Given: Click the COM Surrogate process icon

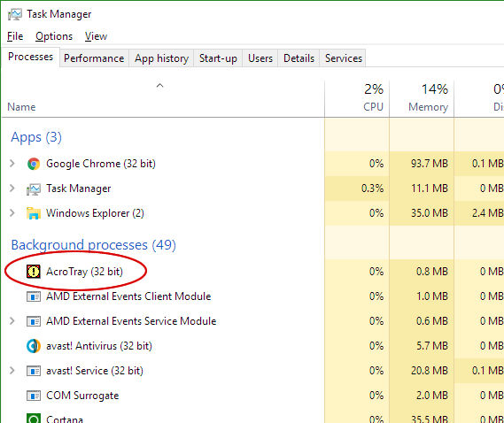Looking at the screenshot, I should tap(34, 396).
